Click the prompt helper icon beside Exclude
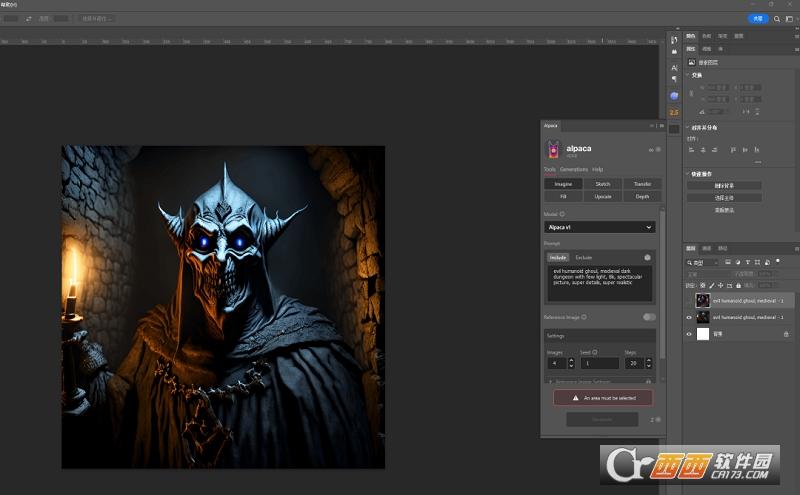Image resolution: width=800 pixels, height=495 pixels. 647,257
